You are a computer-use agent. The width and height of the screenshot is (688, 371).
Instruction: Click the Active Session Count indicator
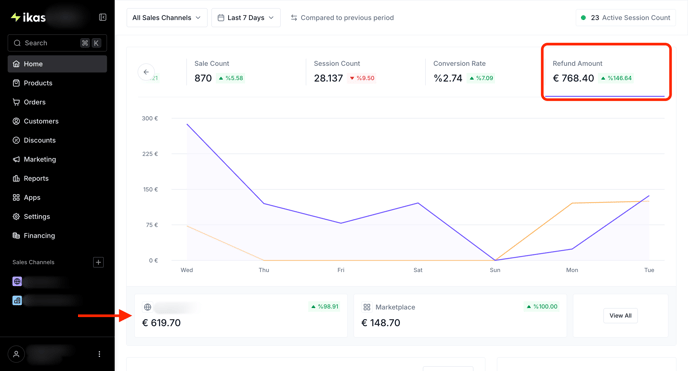click(x=626, y=18)
